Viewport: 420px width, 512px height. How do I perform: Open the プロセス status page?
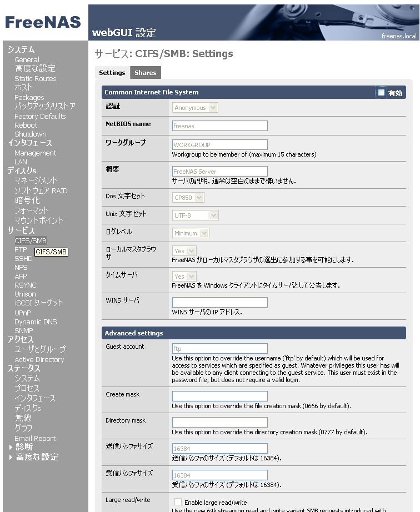27,388
